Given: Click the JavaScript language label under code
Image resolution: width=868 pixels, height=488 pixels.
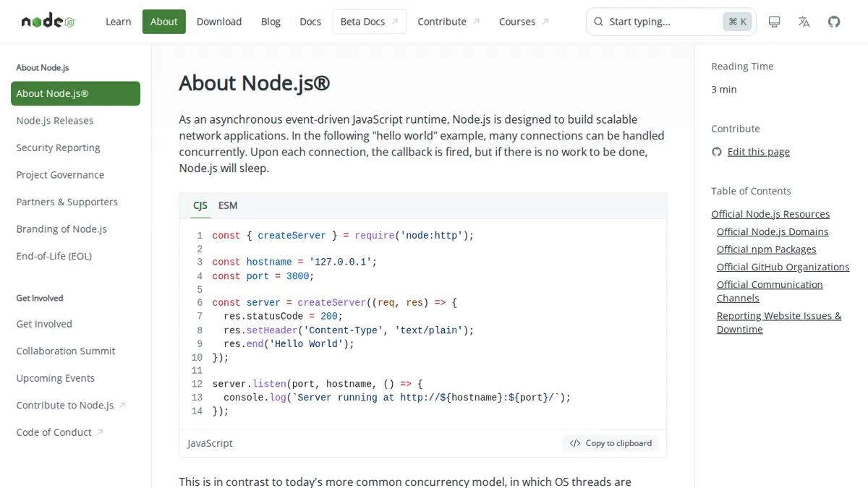Looking at the screenshot, I should (210, 443).
